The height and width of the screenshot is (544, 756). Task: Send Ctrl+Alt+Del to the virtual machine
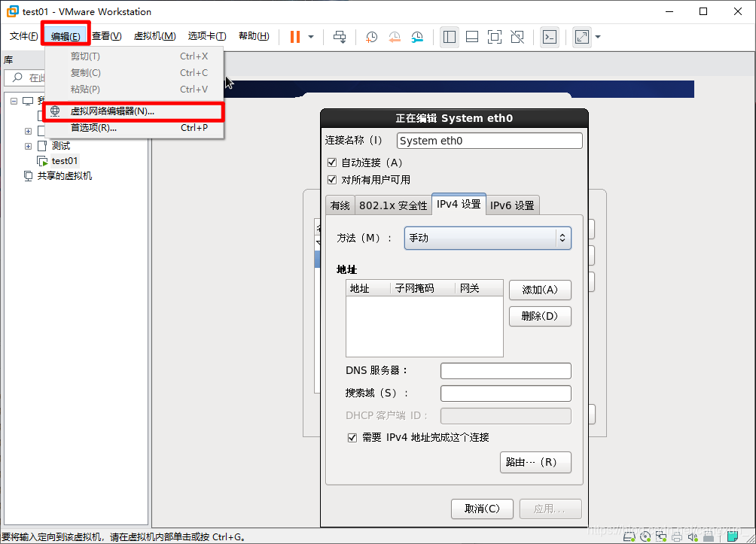[x=340, y=37]
